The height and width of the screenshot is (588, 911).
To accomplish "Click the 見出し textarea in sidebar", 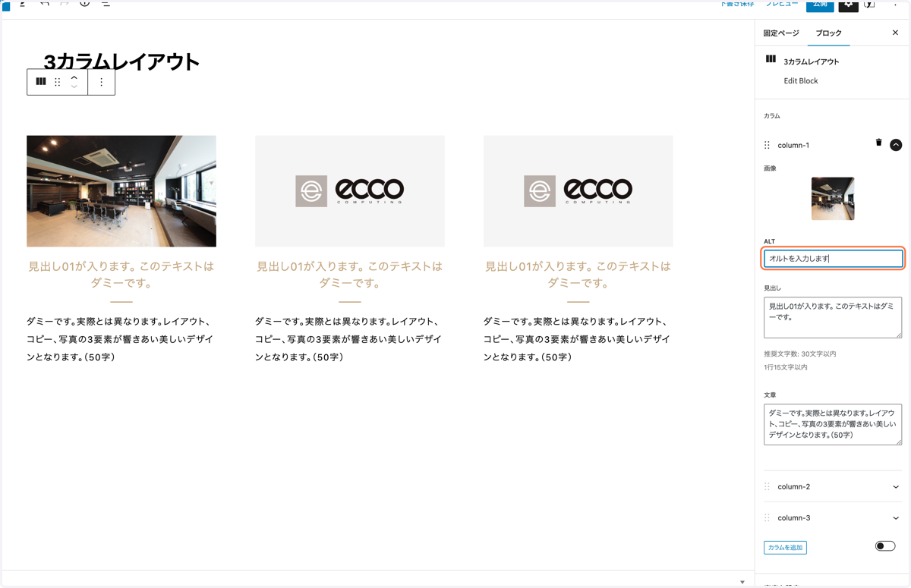I will tap(833, 317).
